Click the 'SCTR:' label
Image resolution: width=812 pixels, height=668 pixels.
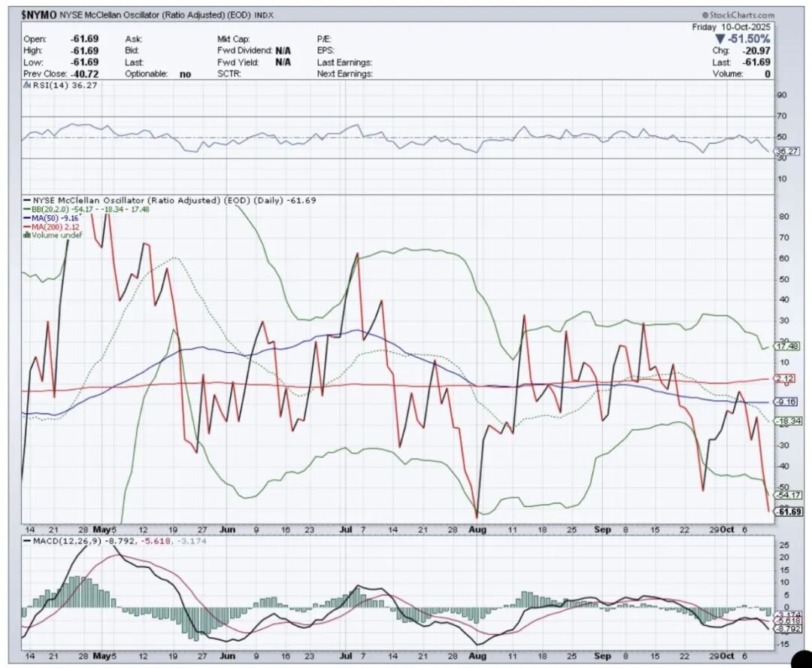[229, 74]
